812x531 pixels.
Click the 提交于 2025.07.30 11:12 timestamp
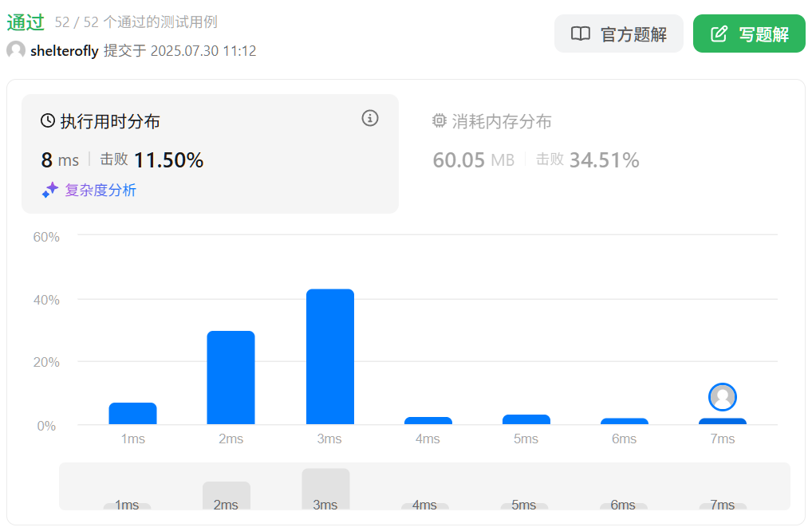point(179,51)
